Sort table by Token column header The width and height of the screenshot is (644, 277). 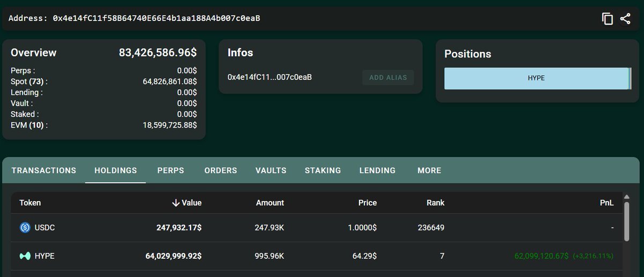30,203
